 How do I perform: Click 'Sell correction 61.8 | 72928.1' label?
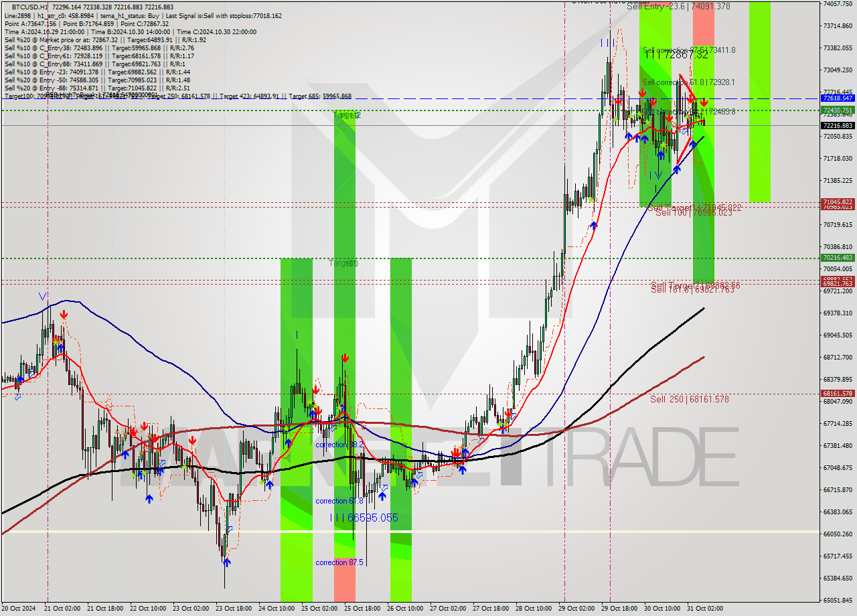(688, 82)
